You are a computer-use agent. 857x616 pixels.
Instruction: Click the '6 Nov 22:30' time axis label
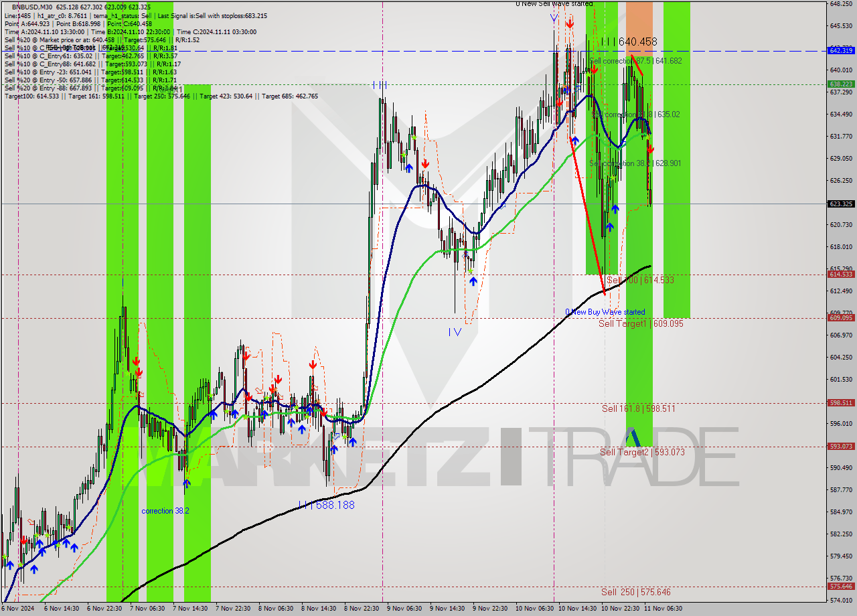coord(104,609)
